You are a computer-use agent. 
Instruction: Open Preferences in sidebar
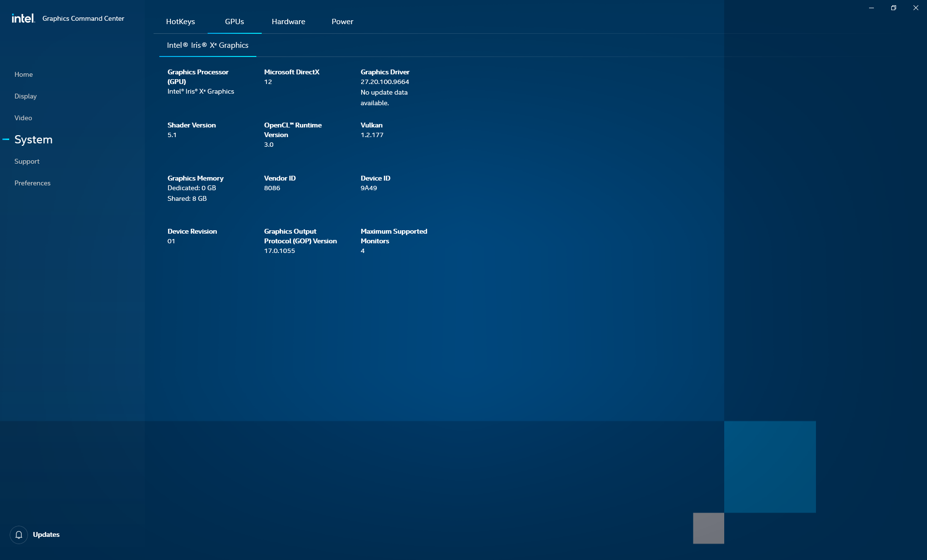32,183
